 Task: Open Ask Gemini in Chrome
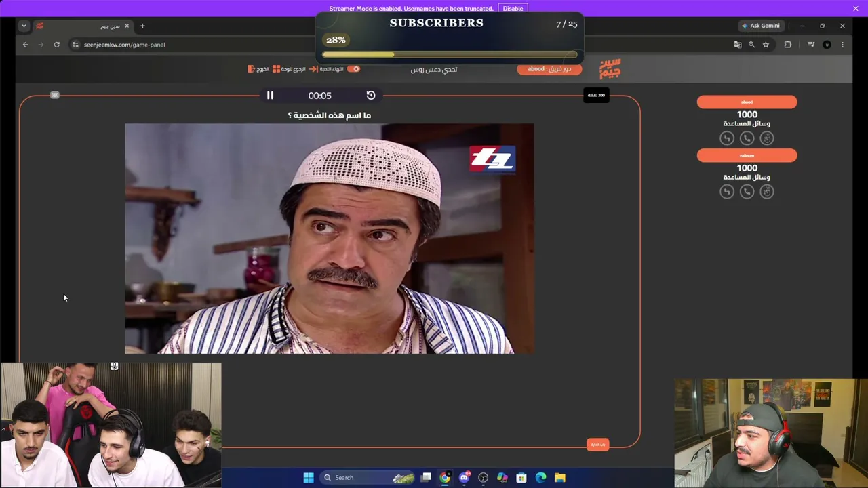(760, 26)
